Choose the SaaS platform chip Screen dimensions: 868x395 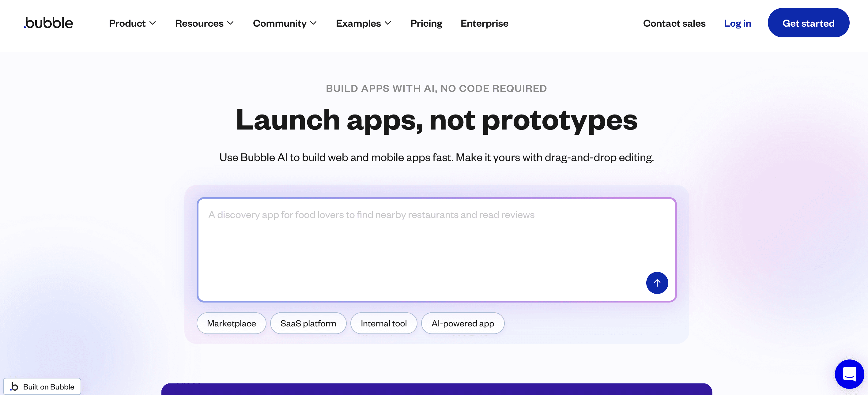[x=308, y=323]
